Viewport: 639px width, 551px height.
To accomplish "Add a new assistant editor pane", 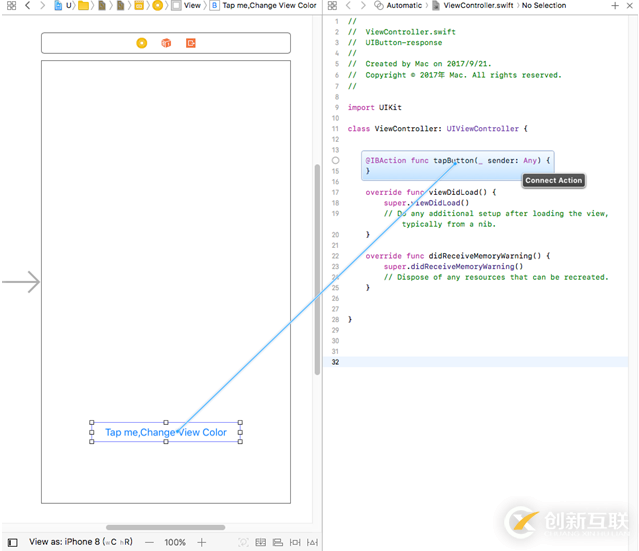I will (x=615, y=5).
